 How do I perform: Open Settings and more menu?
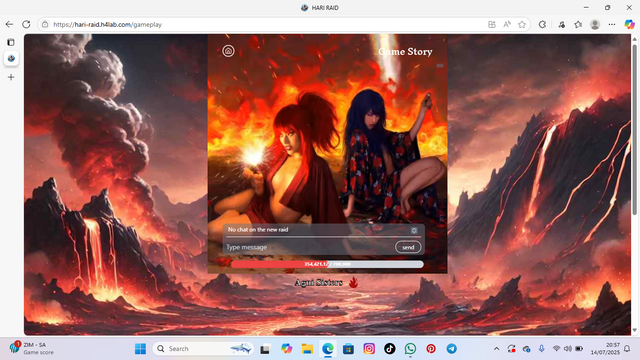click(x=611, y=24)
